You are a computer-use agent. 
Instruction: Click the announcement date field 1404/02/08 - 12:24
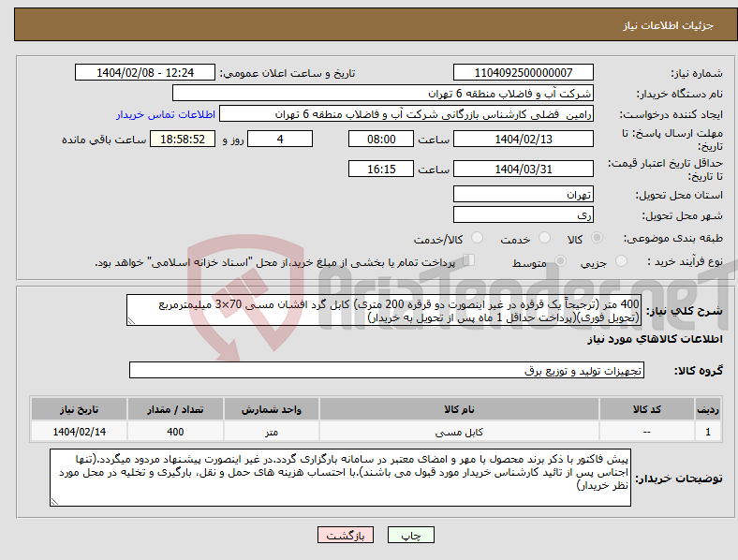145,72
